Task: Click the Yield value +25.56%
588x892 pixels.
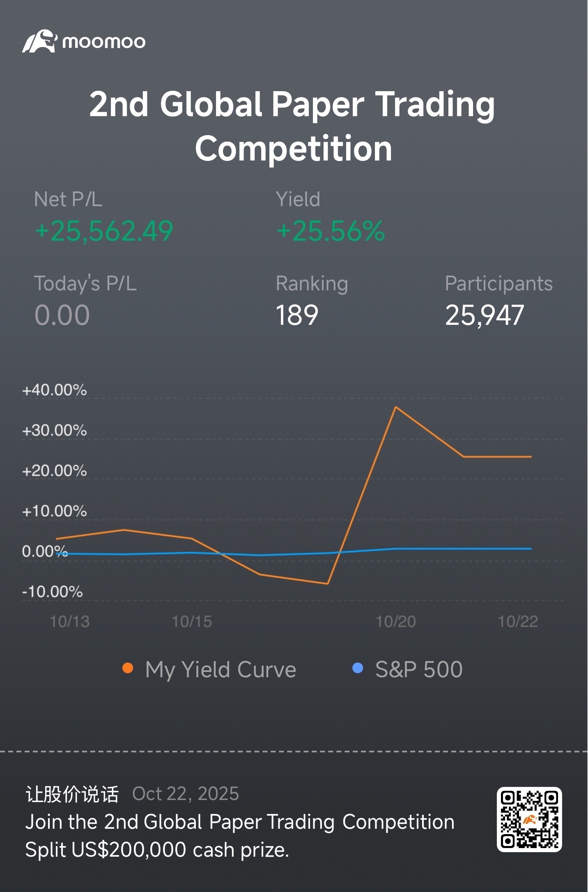Action: (331, 231)
